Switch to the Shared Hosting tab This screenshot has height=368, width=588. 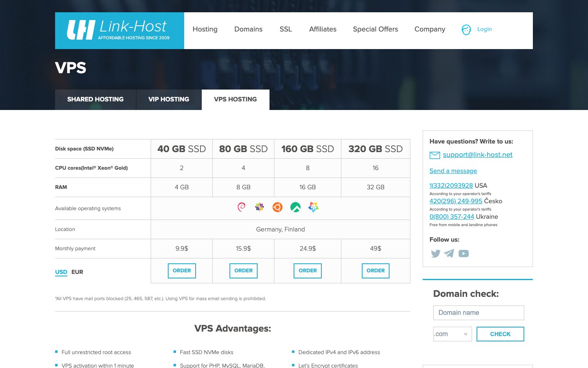click(96, 99)
